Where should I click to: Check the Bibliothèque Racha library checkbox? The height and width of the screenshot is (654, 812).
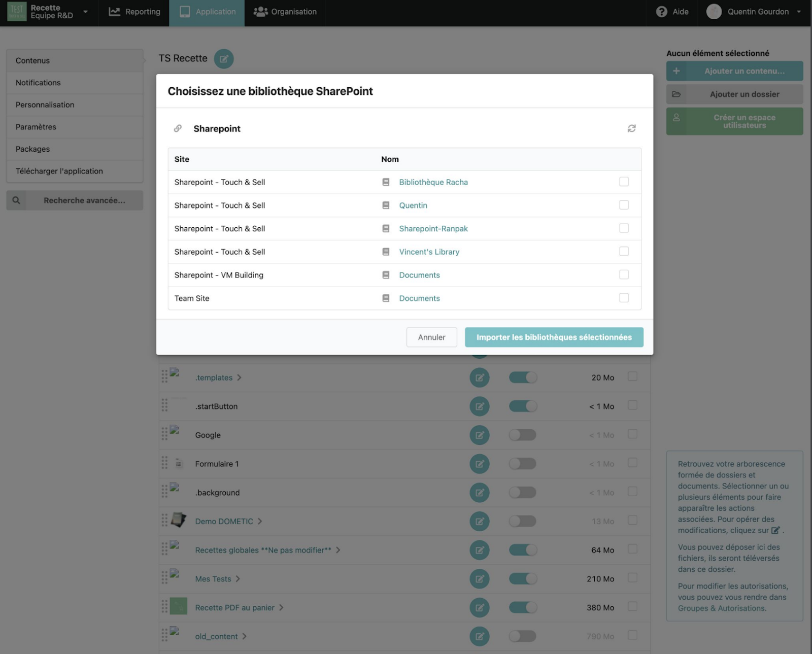[x=624, y=182]
